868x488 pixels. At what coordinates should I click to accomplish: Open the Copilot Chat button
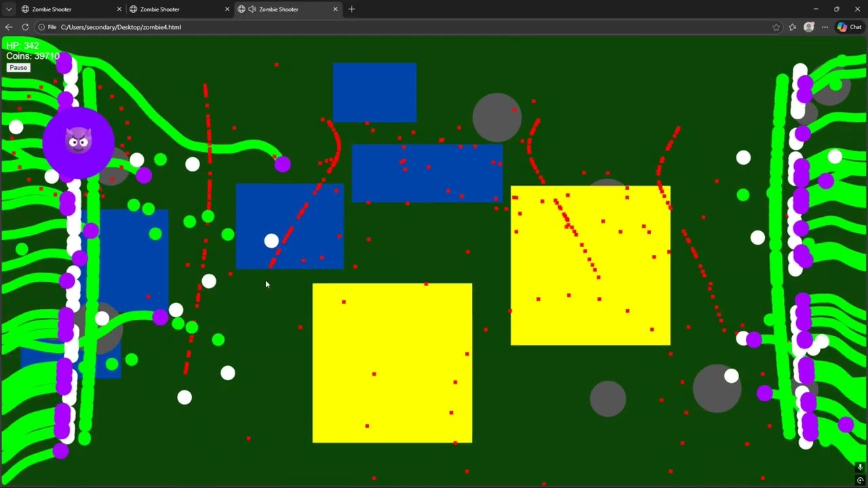[849, 27]
